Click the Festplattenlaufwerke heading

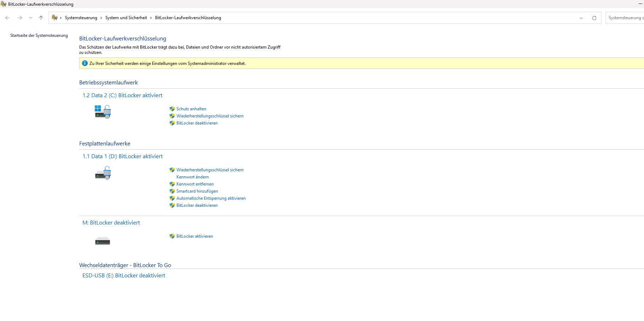pyautogui.click(x=105, y=144)
